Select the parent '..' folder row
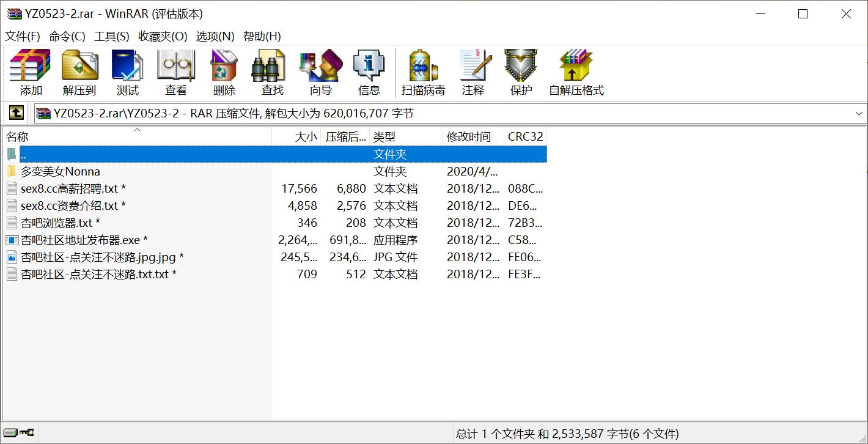868x444 pixels. click(275, 154)
